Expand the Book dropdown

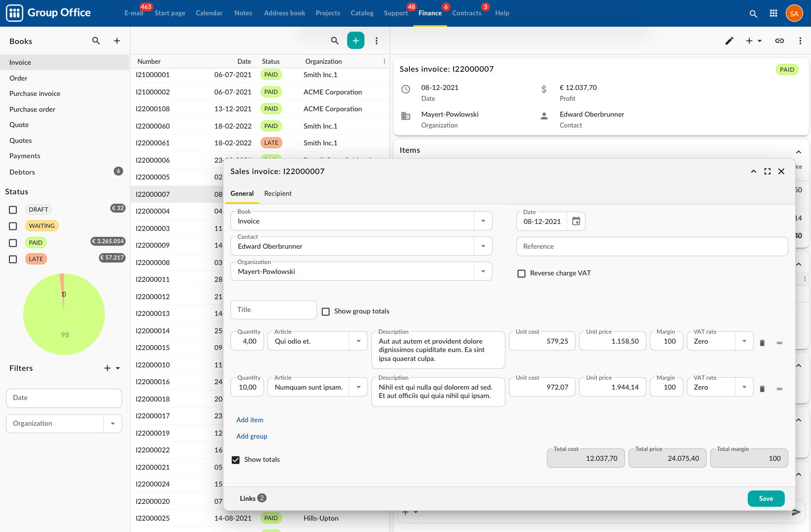point(483,221)
